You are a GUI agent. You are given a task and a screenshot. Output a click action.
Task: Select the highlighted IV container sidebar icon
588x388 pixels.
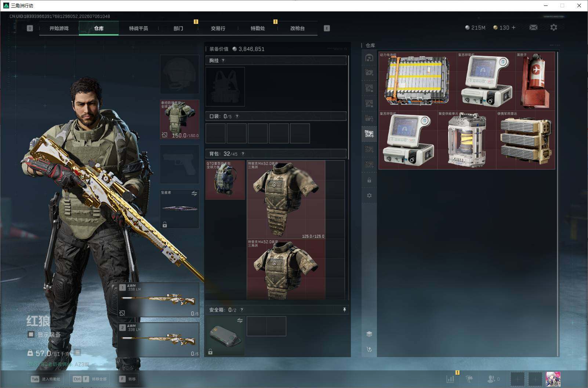(x=369, y=134)
